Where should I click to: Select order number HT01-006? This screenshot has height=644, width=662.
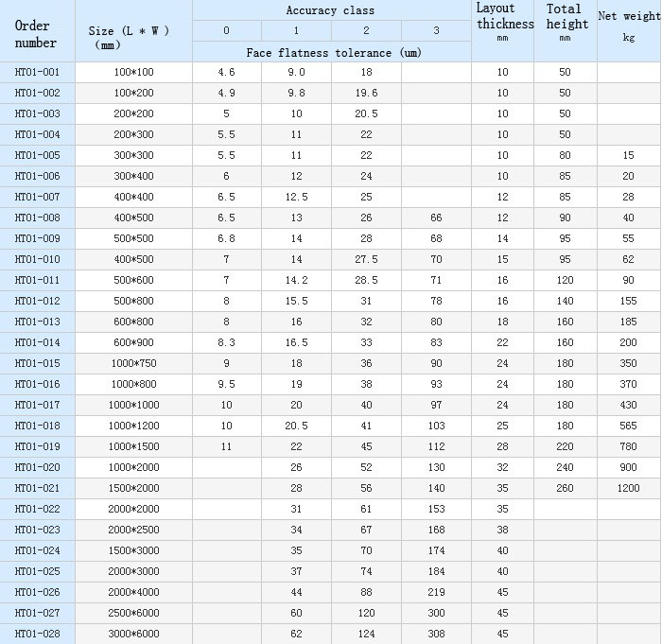37,176
